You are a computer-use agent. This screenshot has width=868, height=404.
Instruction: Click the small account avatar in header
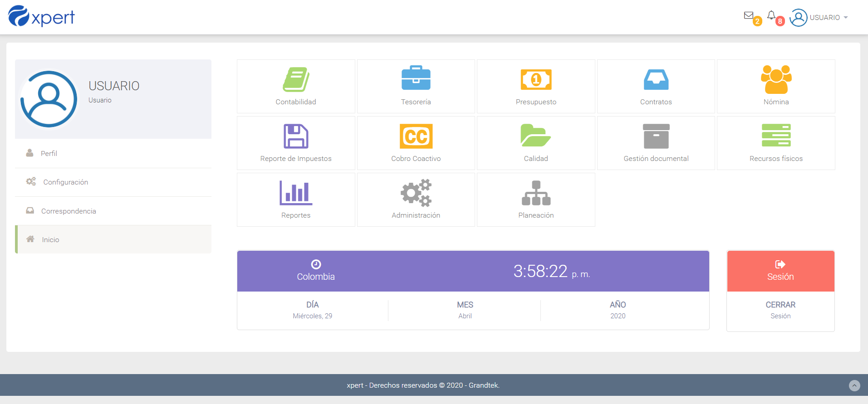click(799, 18)
